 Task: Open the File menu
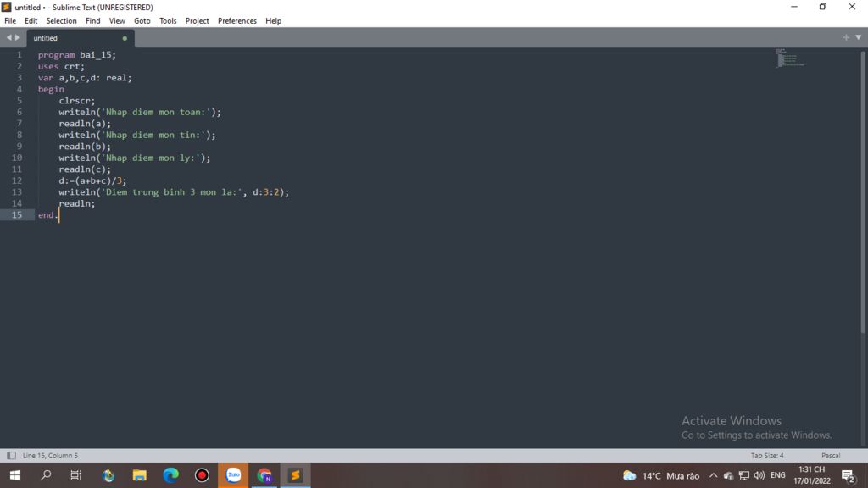[10, 21]
